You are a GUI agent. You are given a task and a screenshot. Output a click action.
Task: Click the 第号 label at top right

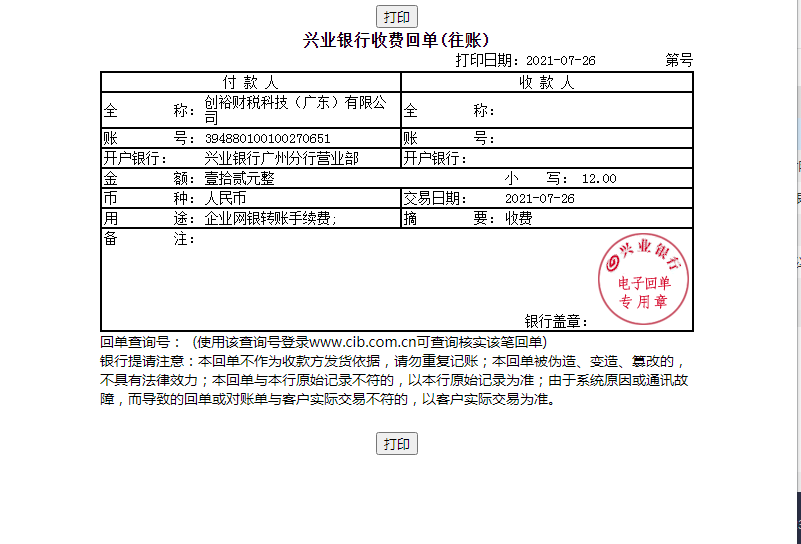pyautogui.click(x=679, y=60)
